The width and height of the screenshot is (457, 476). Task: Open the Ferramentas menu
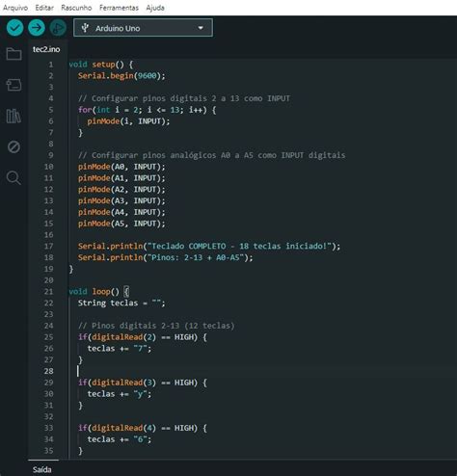point(119,8)
